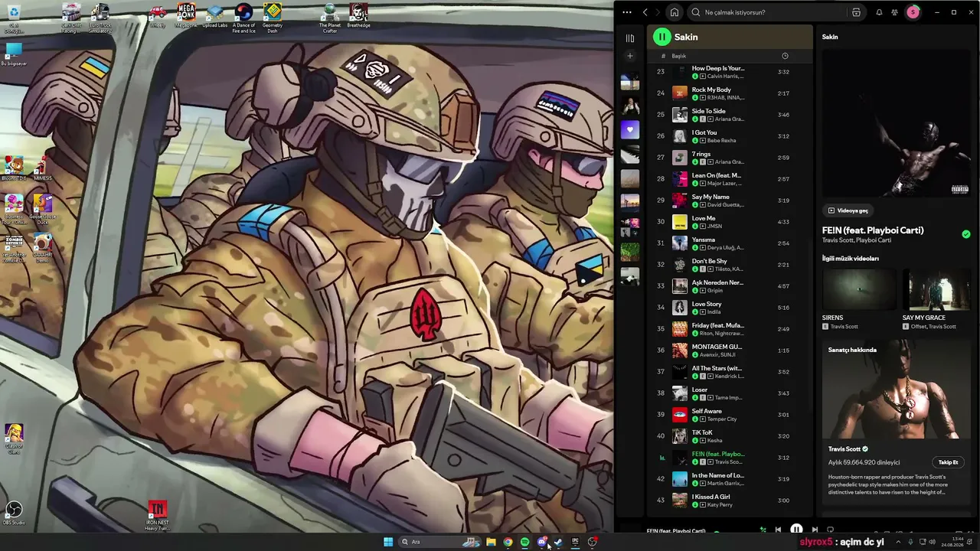The height and width of the screenshot is (551, 980).
Task: Open the Browse icon in search bar
Action: [856, 12]
